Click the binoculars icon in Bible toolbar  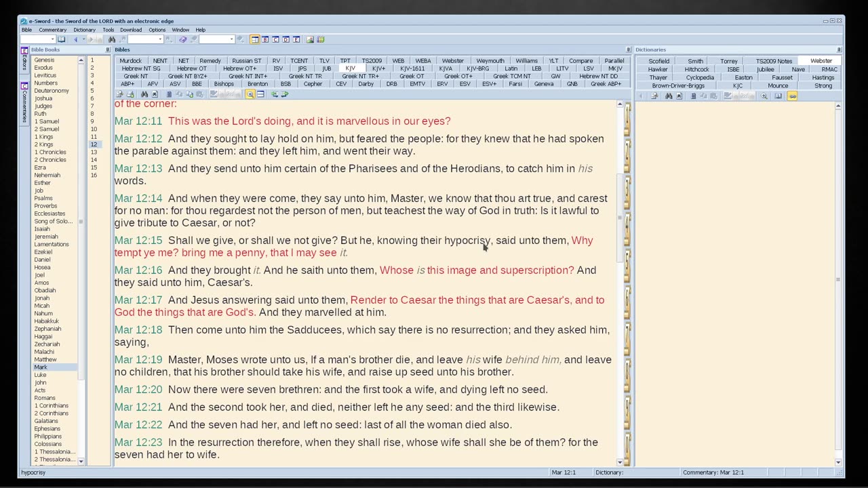(x=144, y=94)
